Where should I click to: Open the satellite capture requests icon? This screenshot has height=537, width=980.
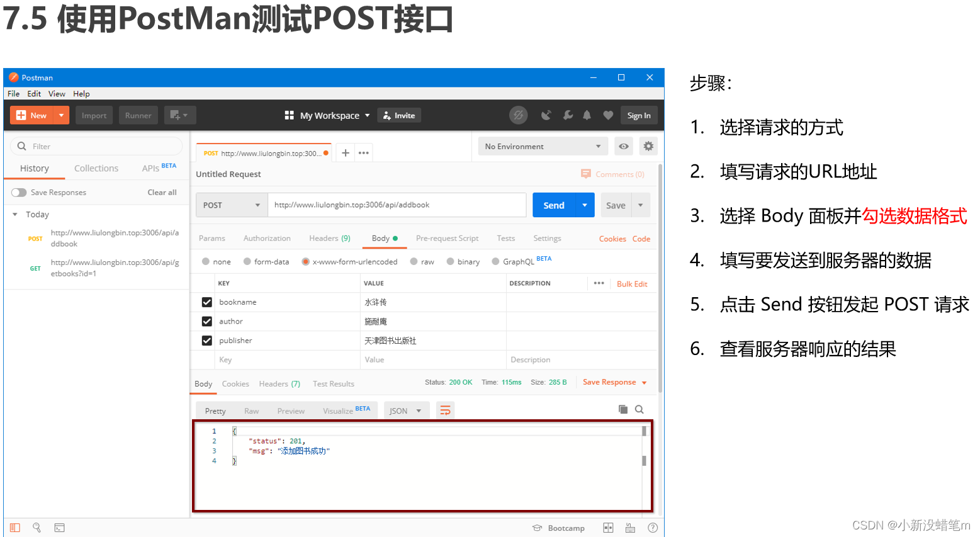[x=546, y=115]
